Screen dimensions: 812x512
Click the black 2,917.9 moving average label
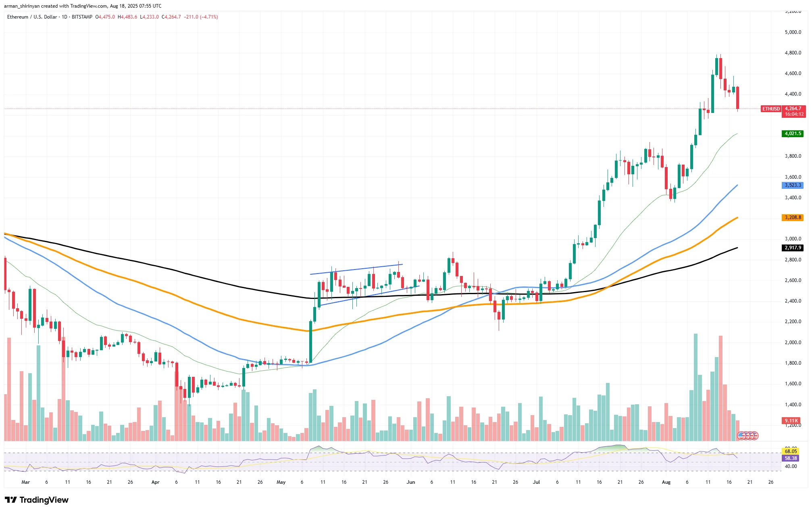click(793, 248)
